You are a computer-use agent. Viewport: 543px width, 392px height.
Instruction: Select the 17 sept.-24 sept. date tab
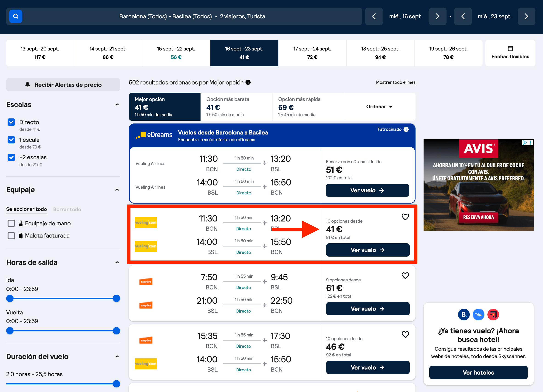312,53
